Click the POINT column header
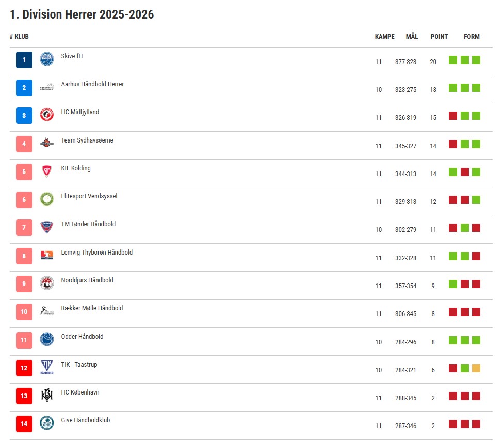The image size is (504, 441). point(439,37)
